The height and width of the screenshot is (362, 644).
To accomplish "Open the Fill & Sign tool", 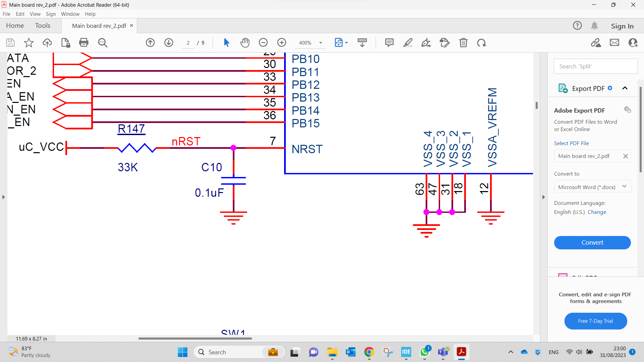I will click(x=426, y=43).
